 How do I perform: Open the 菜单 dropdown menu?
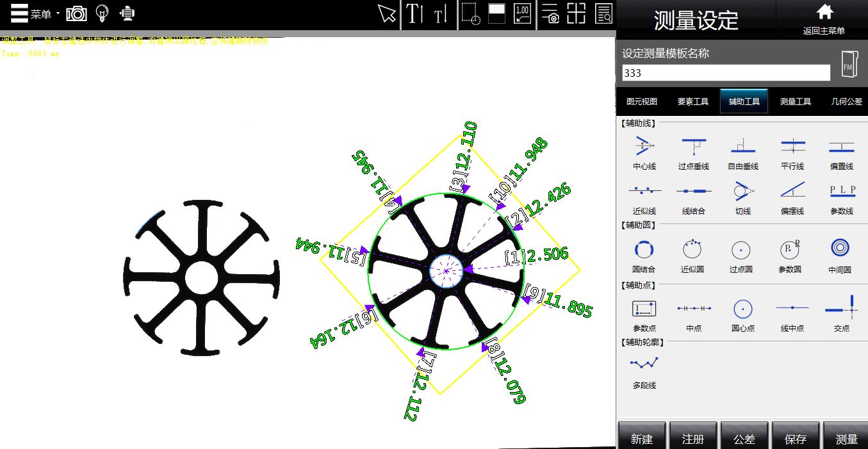click(x=31, y=13)
